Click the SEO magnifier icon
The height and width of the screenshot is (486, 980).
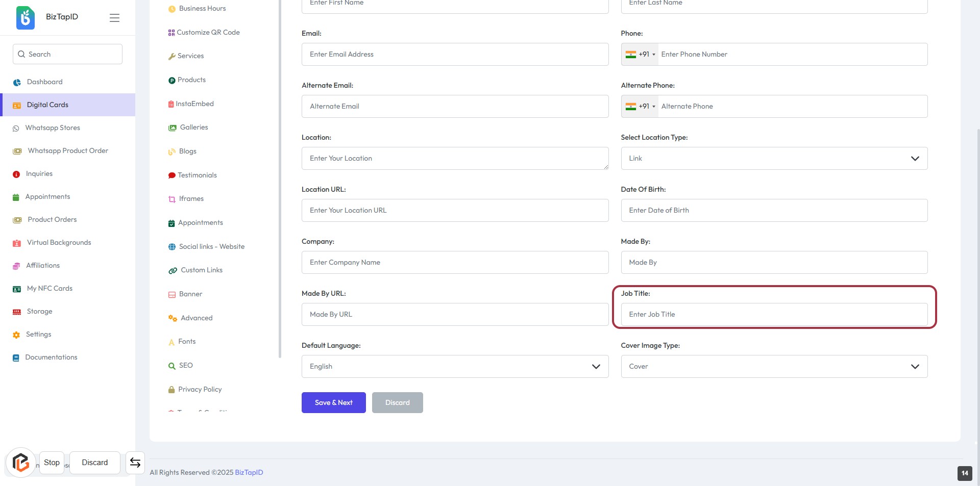click(x=172, y=366)
